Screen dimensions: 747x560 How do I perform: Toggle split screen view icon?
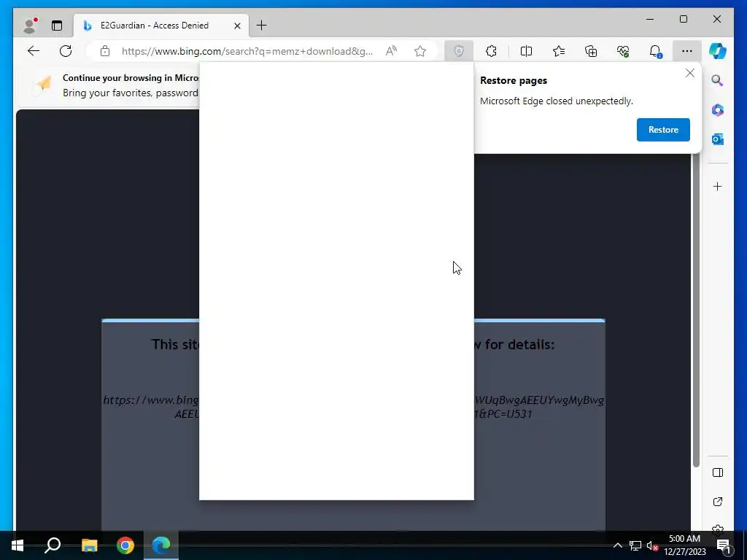tap(526, 51)
